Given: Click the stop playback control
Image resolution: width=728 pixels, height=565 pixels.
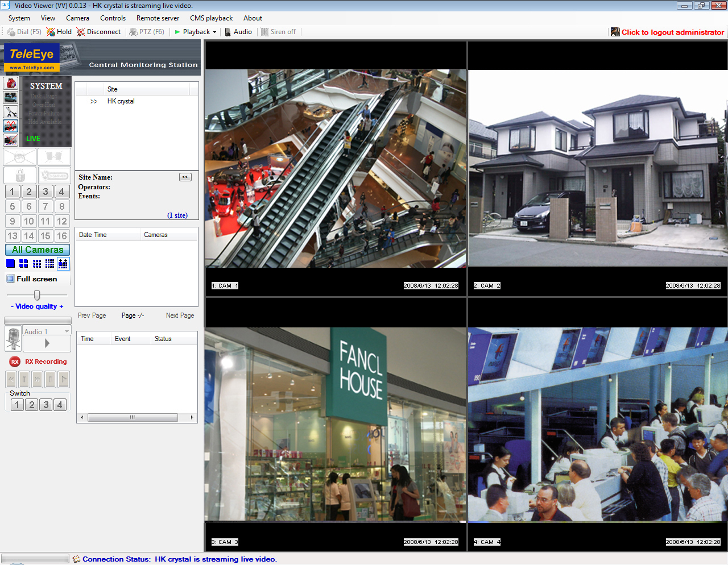Looking at the screenshot, I should [x=51, y=379].
